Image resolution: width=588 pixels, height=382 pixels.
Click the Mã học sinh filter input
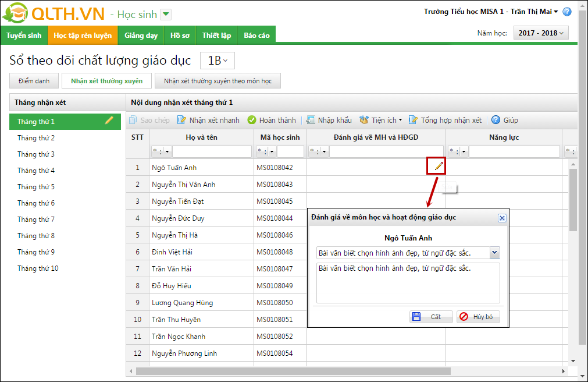(290, 151)
